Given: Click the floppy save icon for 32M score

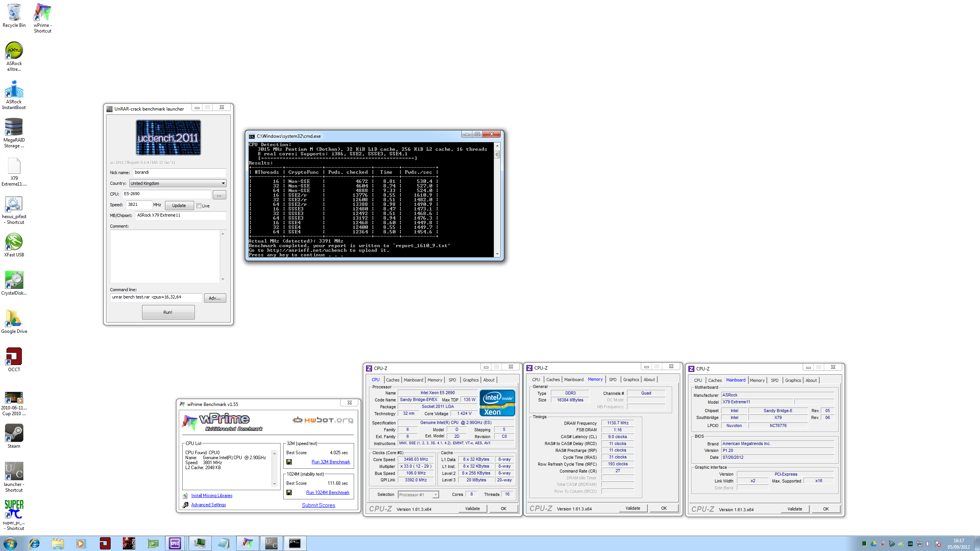Looking at the screenshot, I should (x=289, y=462).
